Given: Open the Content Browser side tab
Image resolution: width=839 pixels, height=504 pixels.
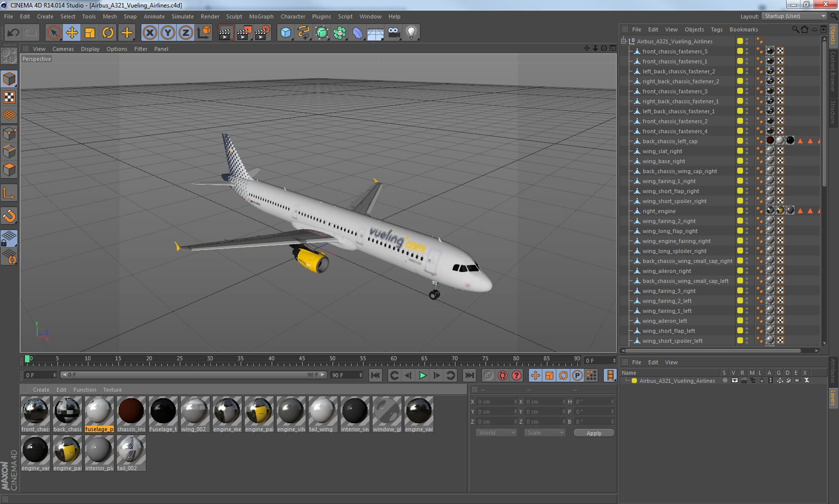Looking at the screenshot, I should (x=833, y=71).
